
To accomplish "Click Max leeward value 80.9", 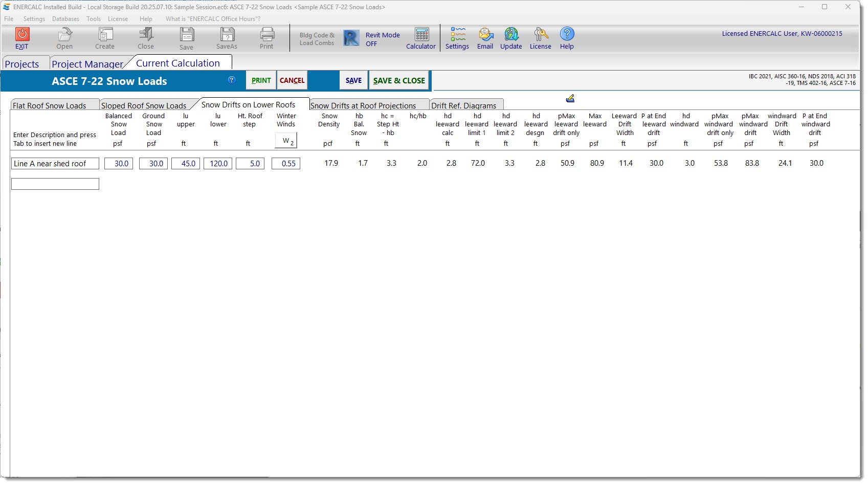I will coord(597,163).
